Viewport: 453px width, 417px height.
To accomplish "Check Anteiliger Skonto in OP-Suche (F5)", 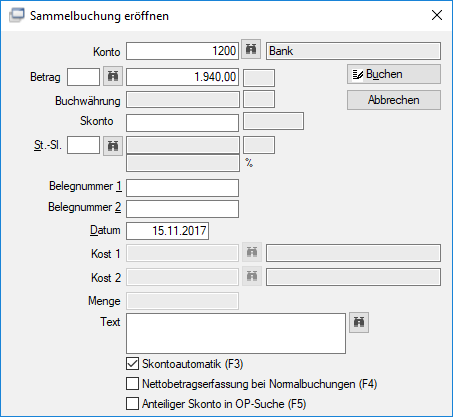I will click(x=132, y=404).
